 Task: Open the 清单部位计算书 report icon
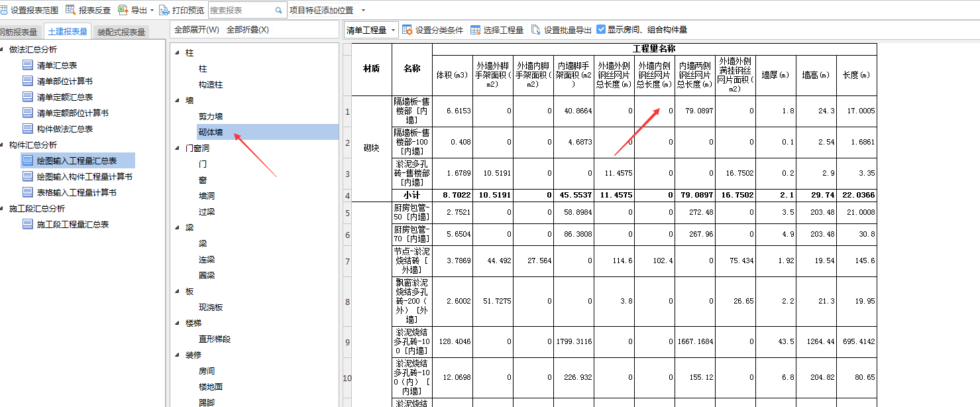point(27,81)
